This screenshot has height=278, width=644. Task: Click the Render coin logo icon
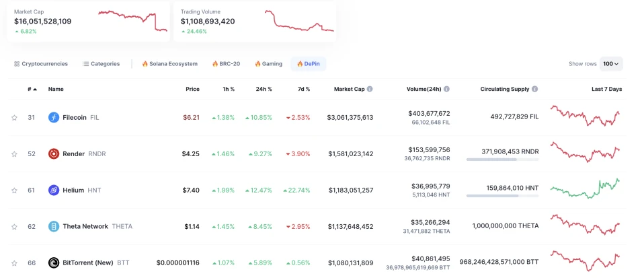pos(54,154)
